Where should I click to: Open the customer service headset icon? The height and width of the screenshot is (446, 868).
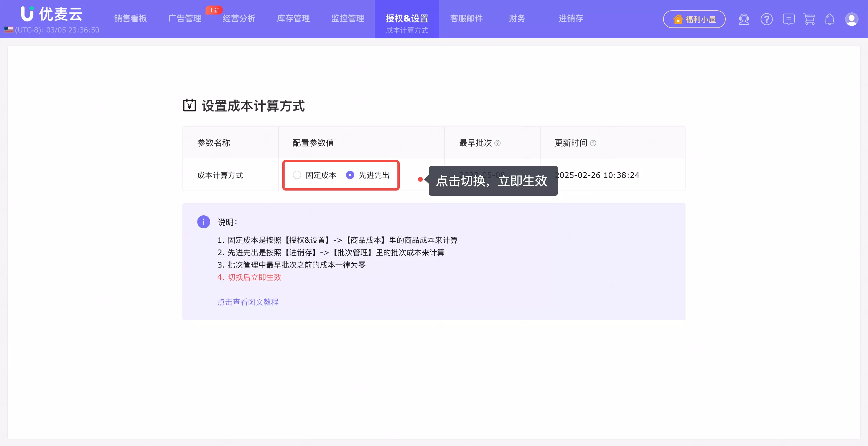click(744, 19)
